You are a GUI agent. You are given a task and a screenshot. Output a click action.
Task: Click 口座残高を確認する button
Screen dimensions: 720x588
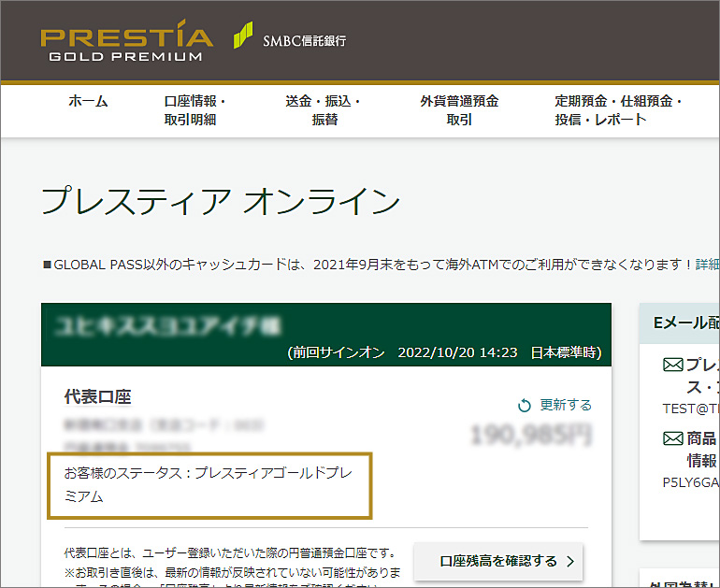[x=498, y=561]
